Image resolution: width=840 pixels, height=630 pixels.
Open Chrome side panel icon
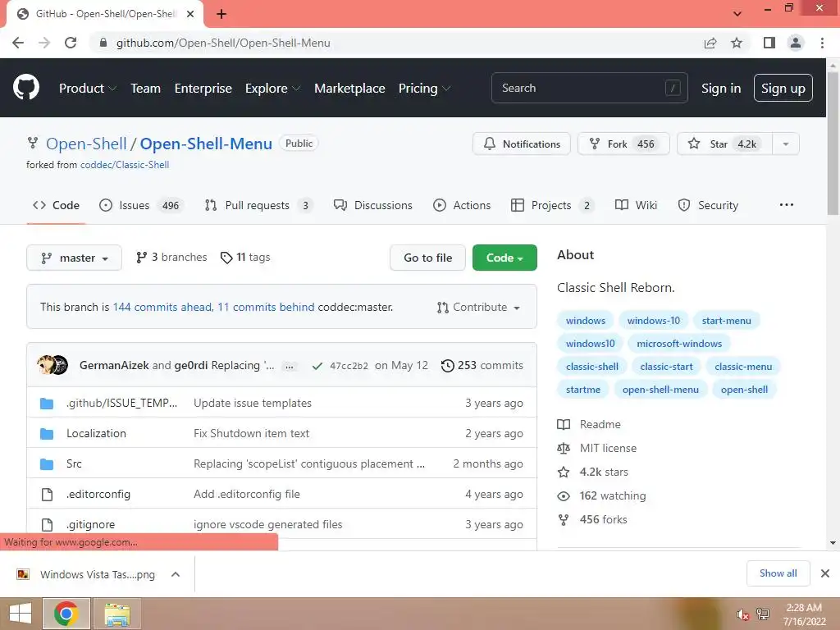[x=769, y=43]
